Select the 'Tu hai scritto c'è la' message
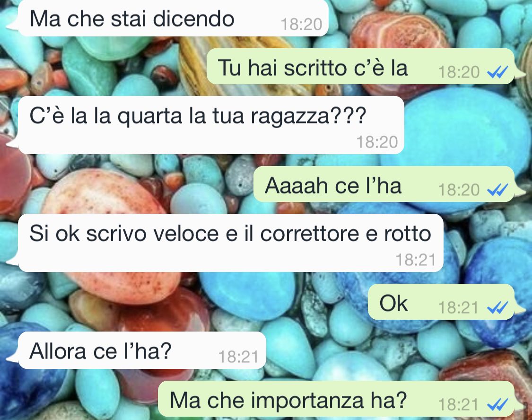532x420 pixels. coord(360,66)
